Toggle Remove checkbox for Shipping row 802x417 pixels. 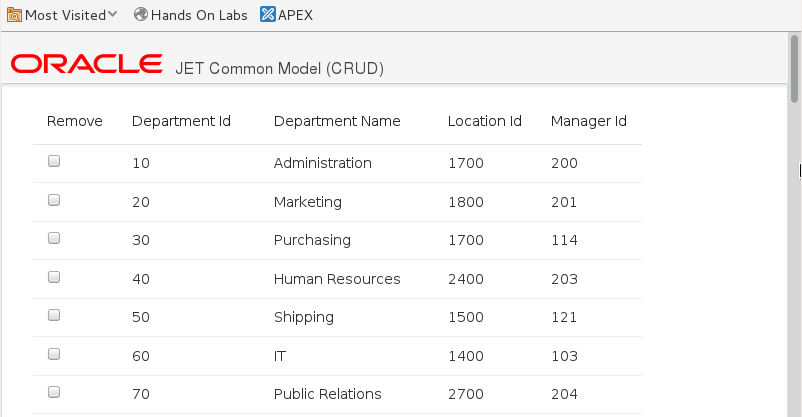[x=54, y=315]
